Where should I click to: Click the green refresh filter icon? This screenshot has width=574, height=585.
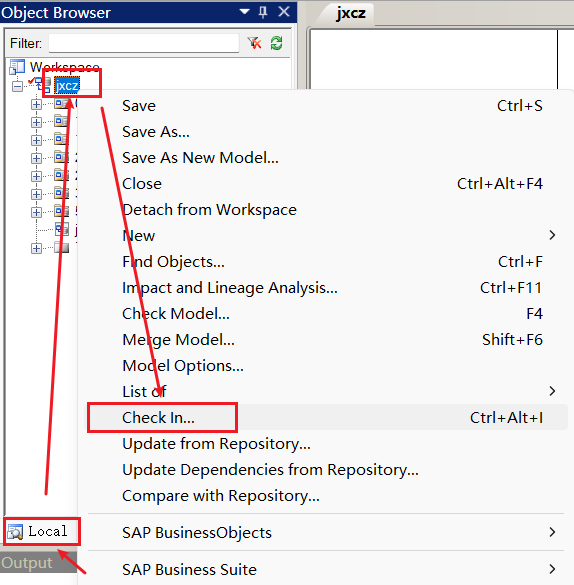tap(276, 43)
